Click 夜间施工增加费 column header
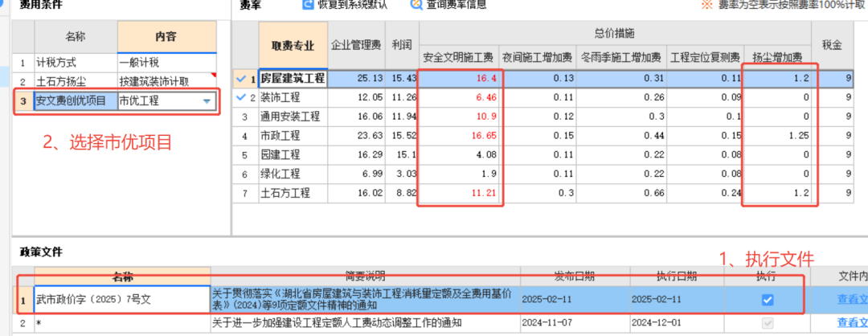The image size is (868, 336). [537, 58]
